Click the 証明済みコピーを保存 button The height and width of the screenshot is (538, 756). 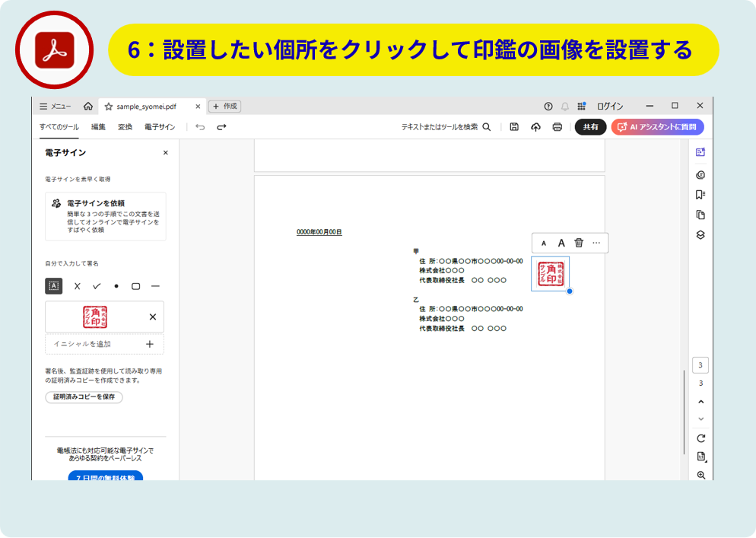(84, 397)
